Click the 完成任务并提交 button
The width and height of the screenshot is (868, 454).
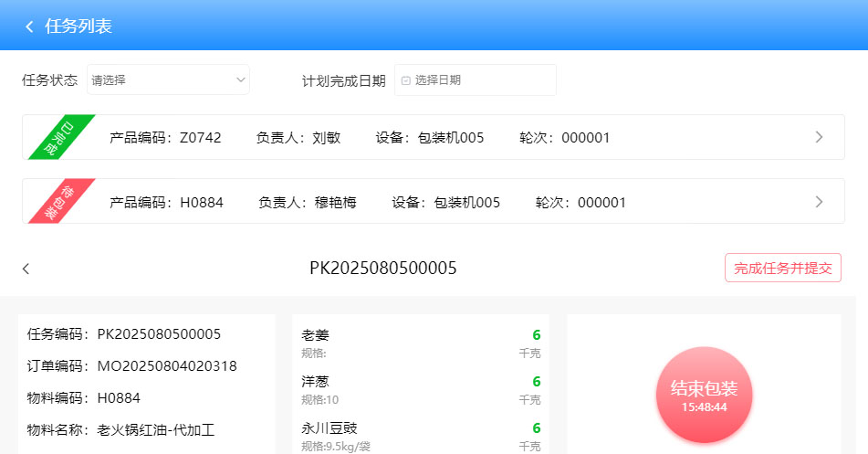pyautogui.click(x=783, y=268)
